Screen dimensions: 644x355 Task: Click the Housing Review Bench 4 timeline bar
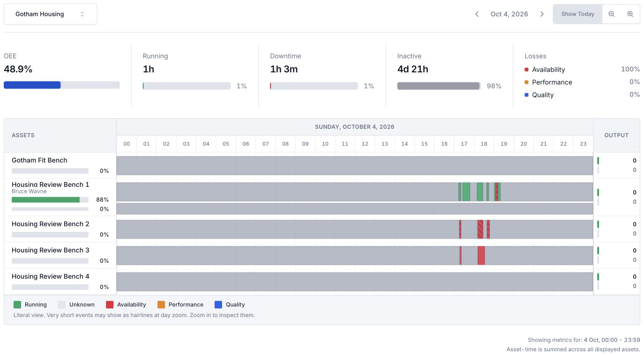355,282
